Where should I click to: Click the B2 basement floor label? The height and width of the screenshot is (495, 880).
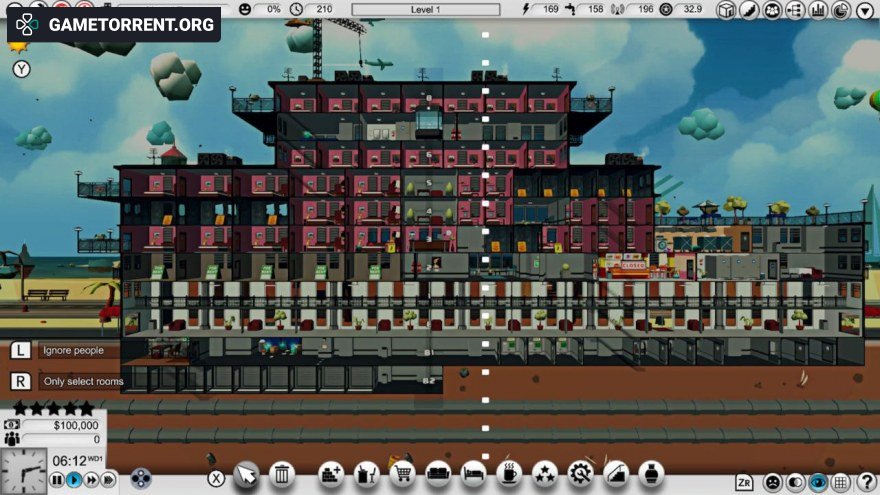tap(429, 381)
